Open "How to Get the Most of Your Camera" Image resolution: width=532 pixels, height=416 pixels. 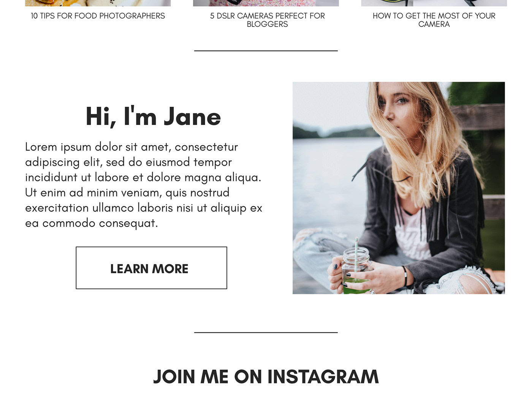434,20
